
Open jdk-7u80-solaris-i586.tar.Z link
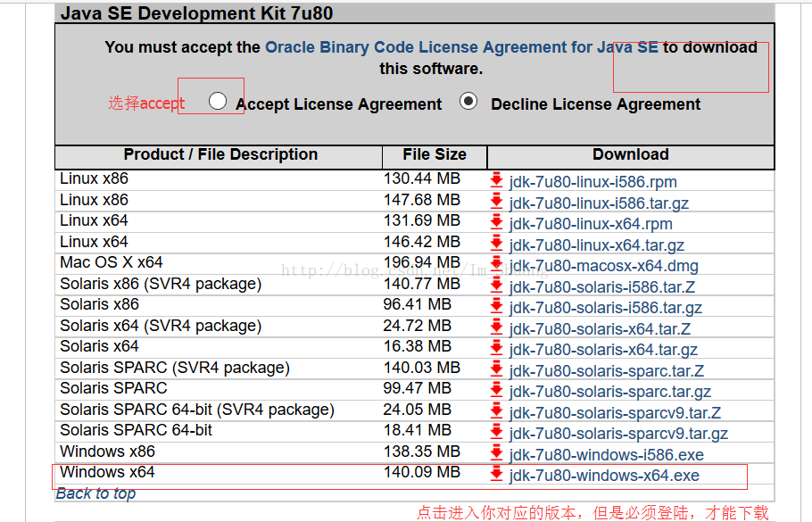[602, 287]
